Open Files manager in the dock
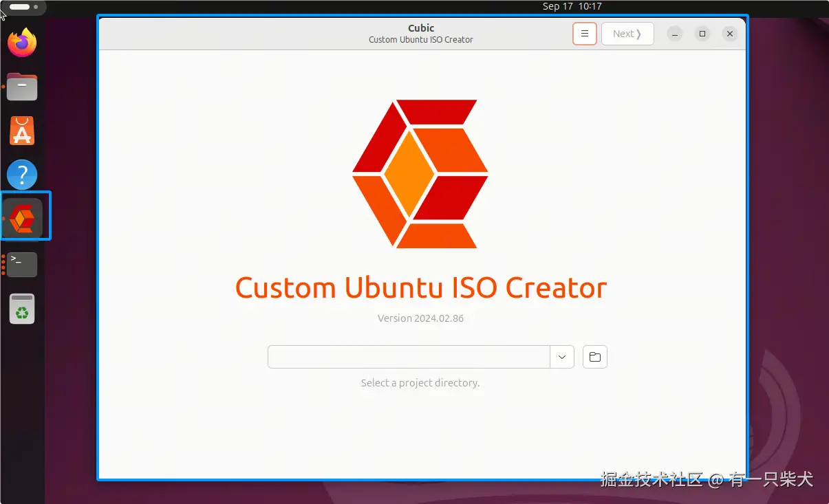The width and height of the screenshot is (829, 504). (22, 87)
